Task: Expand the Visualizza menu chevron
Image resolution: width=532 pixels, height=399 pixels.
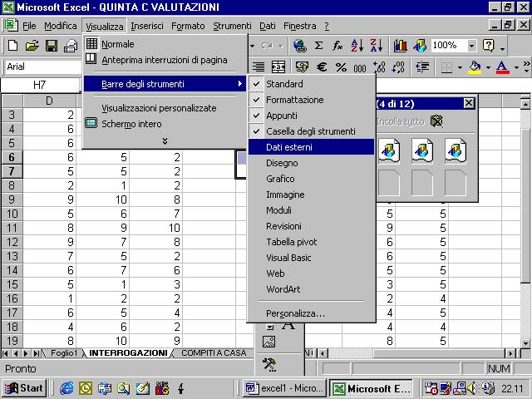Action: (165, 140)
